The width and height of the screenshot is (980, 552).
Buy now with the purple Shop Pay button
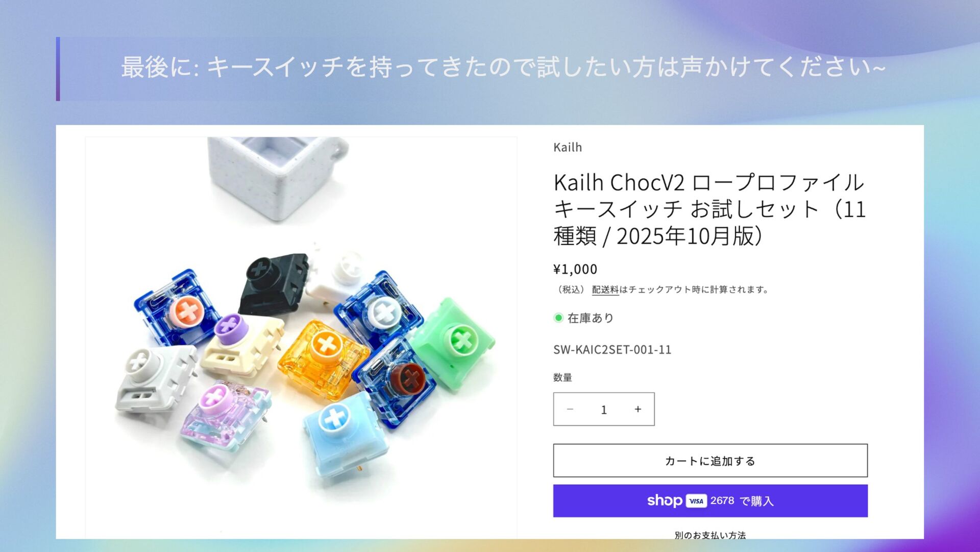pyautogui.click(x=710, y=501)
